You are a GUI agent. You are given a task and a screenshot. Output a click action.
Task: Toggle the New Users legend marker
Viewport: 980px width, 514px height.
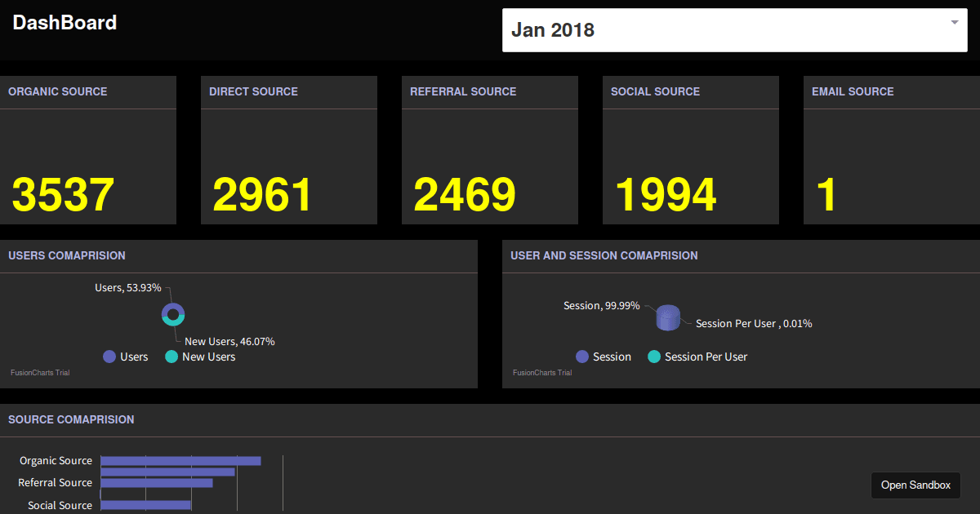point(171,357)
